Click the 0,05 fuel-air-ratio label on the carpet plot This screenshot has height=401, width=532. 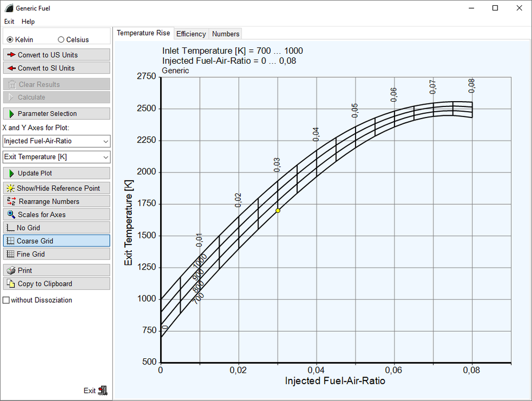click(x=355, y=111)
